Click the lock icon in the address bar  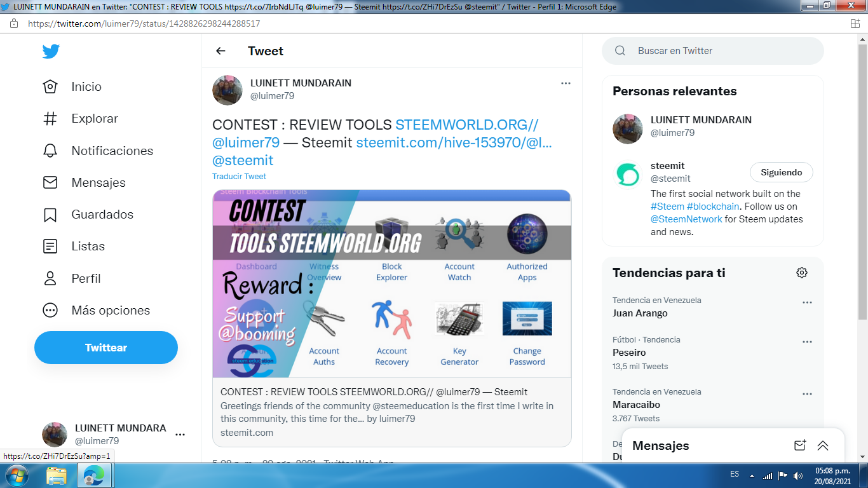coord(14,24)
